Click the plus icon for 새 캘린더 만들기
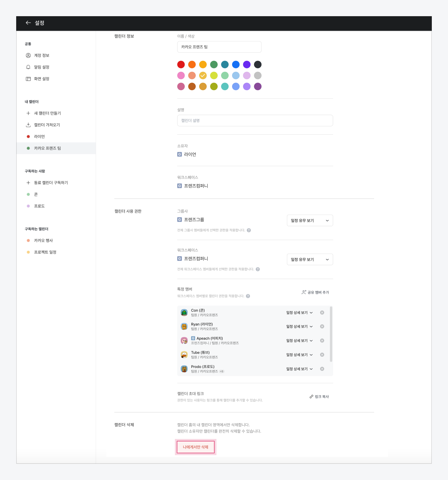448x480 pixels. tap(28, 113)
